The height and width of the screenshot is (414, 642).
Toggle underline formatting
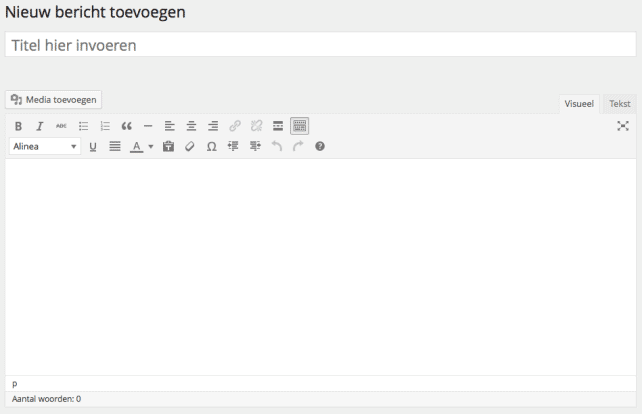click(93, 147)
